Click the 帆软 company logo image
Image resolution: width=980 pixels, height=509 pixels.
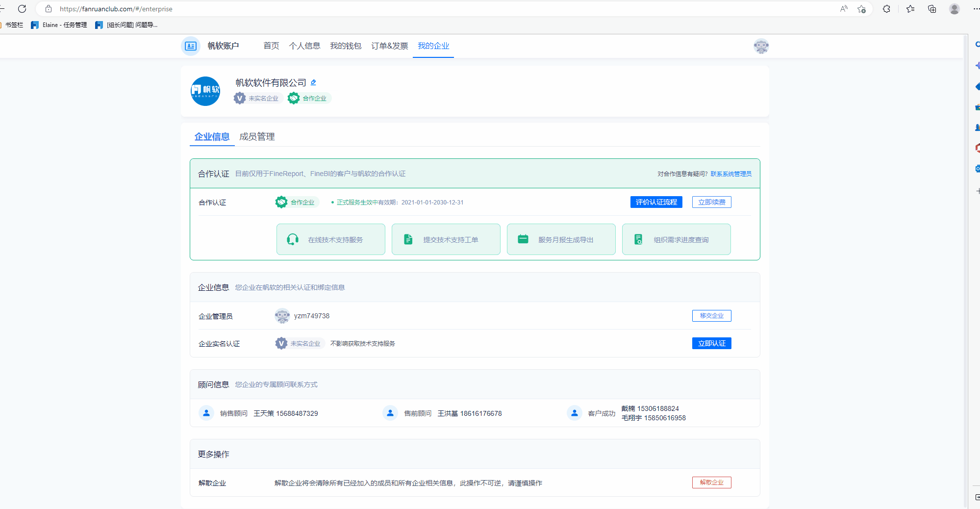tap(205, 91)
